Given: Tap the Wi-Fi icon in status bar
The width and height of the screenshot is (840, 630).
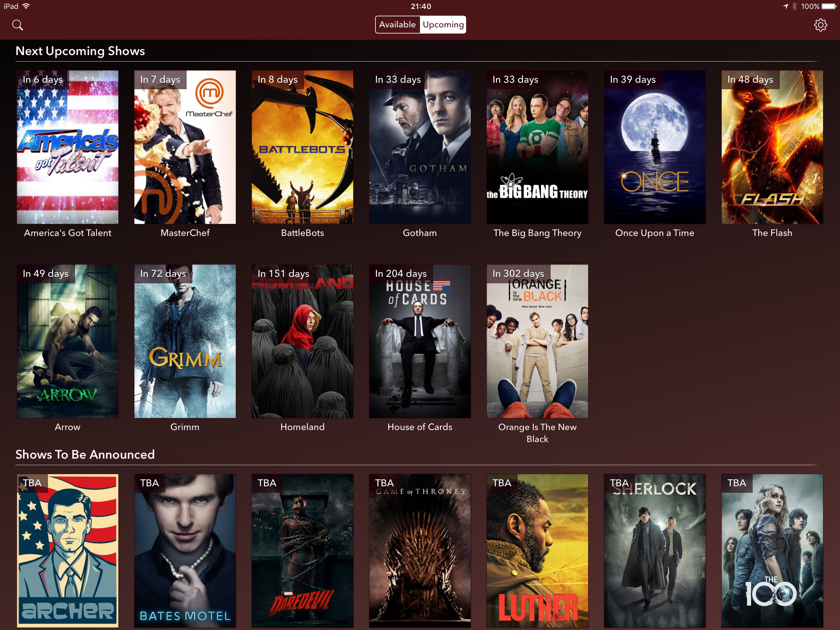Looking at the screenshot, I should [26, 6].
